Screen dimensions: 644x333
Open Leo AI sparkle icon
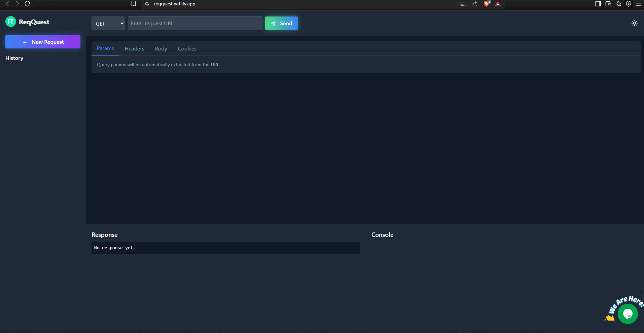tap(619, 4)
